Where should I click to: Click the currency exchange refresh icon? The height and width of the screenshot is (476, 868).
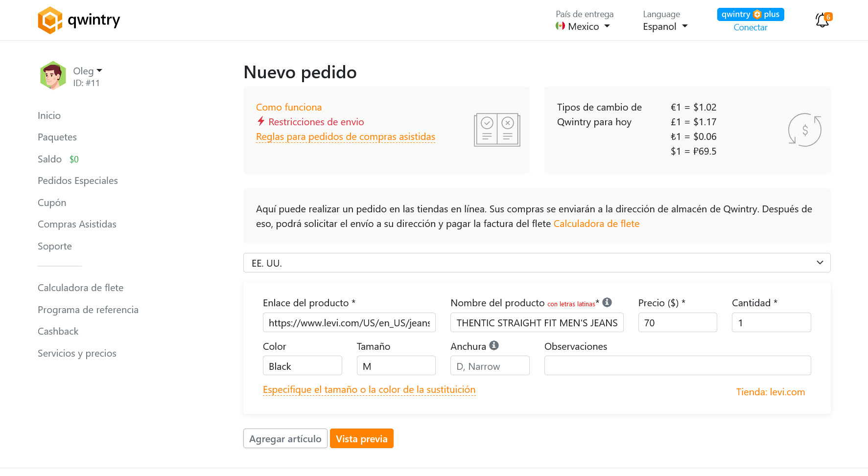click(804, 130)
